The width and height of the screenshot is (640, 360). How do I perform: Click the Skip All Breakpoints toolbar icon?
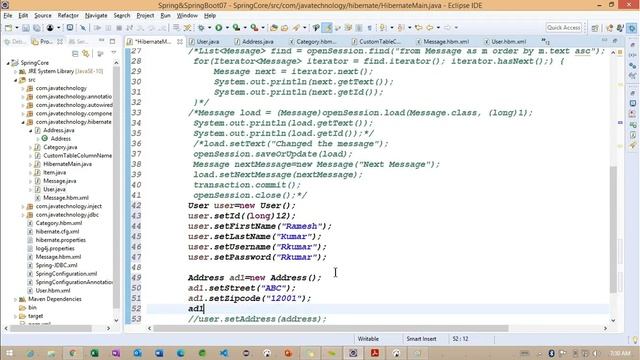pyautogui.click(x=83, y=28)
